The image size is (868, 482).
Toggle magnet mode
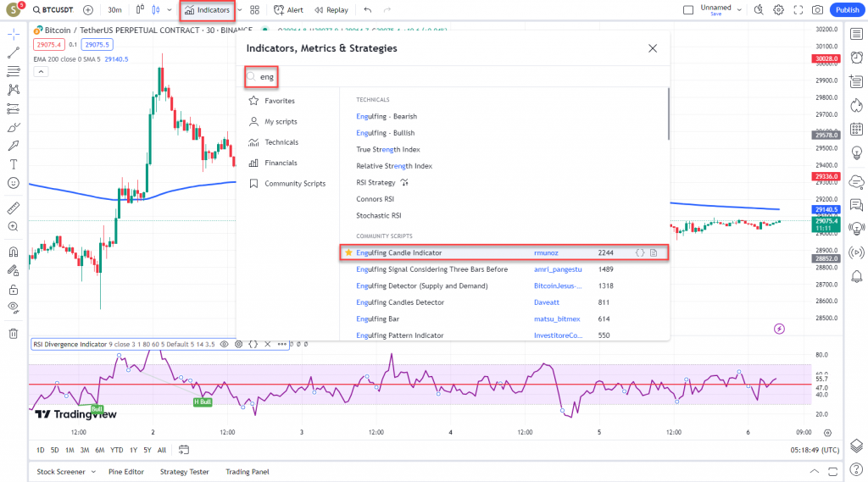tap(14, 252)
